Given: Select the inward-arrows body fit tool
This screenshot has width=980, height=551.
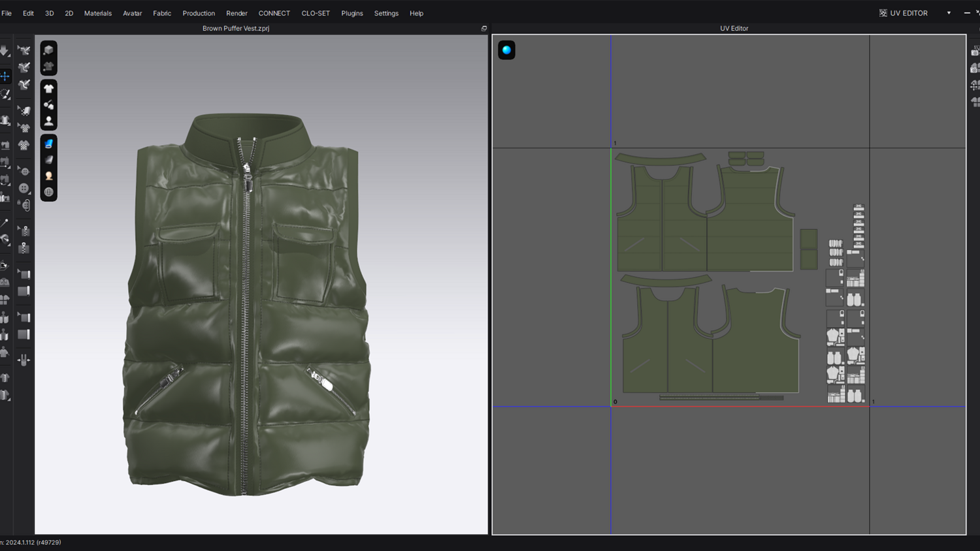Looking at the screenshot, I should 24,360.
